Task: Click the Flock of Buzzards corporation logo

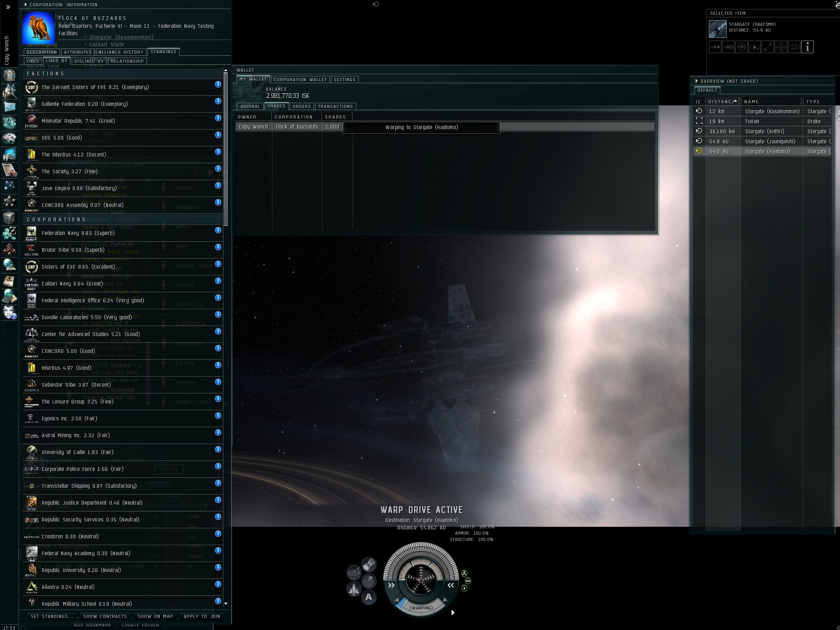Action: click(38, 28)
